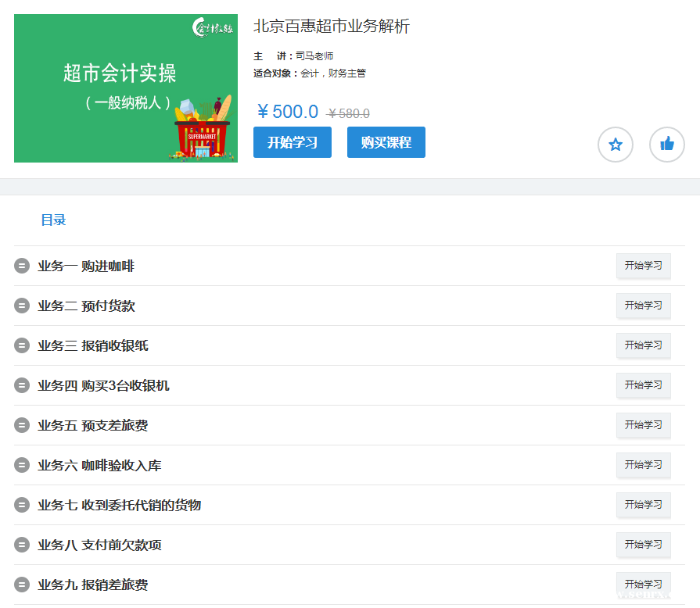Start learning 业务八 支付前欠款项
The width and height of the screenshot is (700, 608).
tap(643, 545)
